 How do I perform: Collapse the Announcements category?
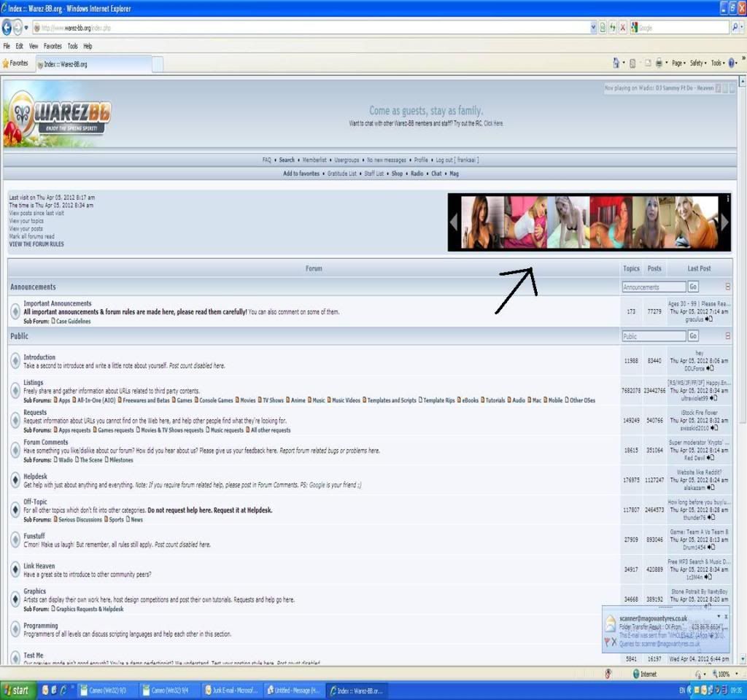coord(727,287)
